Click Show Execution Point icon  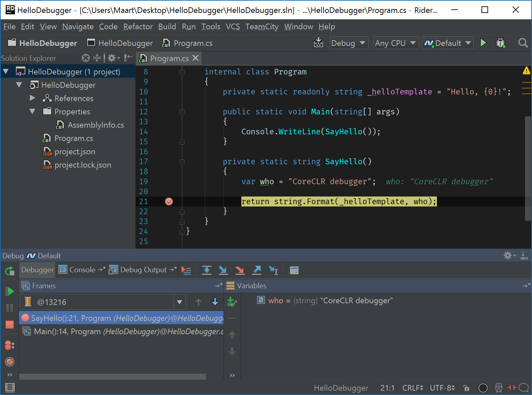tap(186, 271)
